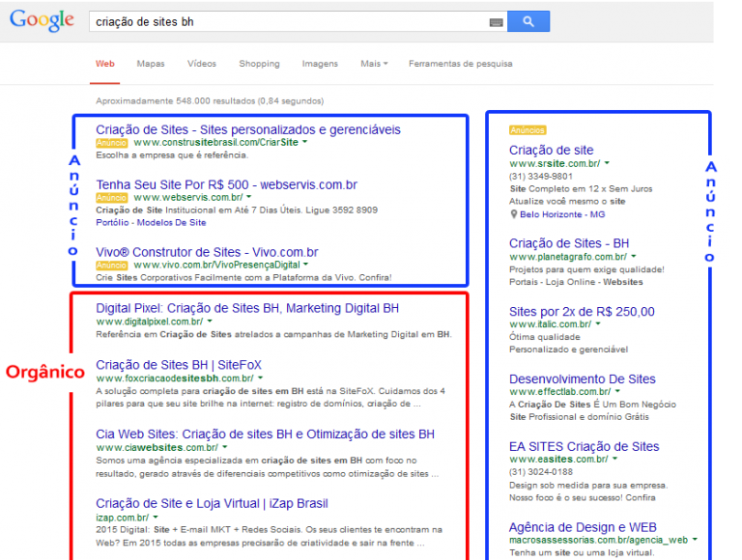
Task: Select the Web tab
Action: point(105,64)
